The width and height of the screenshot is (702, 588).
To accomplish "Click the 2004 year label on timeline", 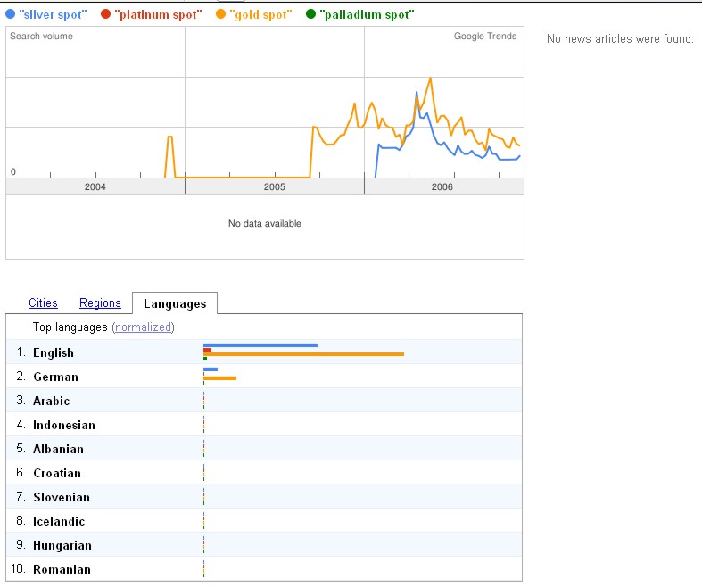I will click(x=95, y=186).
